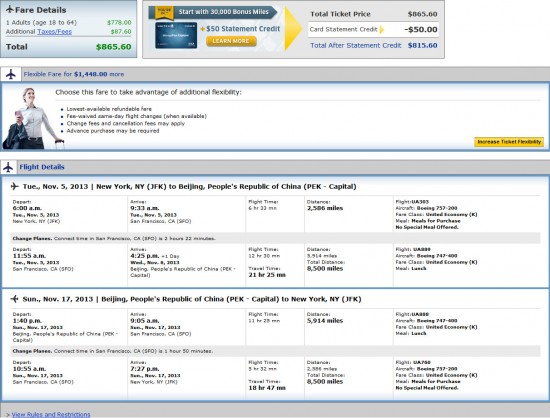Click Increase Ticket Flexibility button
Viewport: 550px width, 418px height.
pyautogui.click(x=509, y=142)
